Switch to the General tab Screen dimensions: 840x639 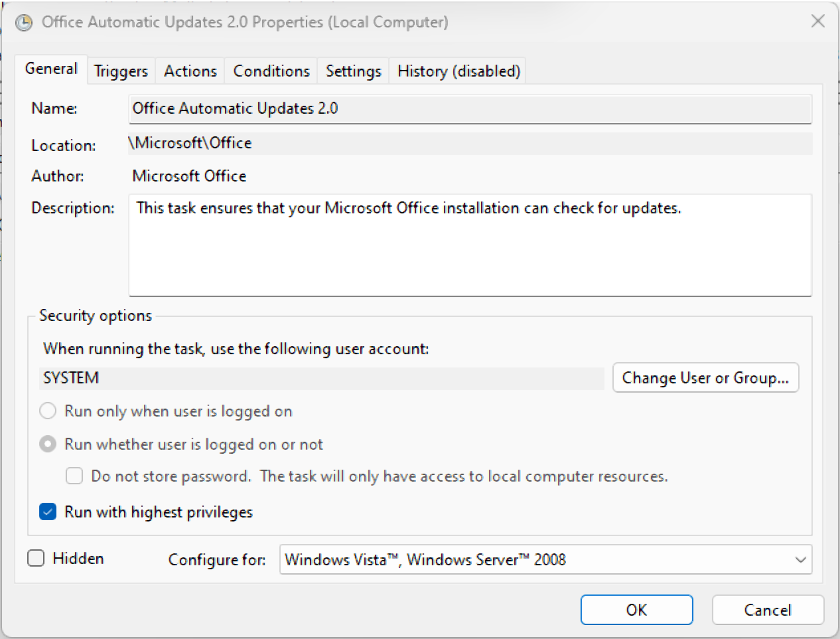pos(51,69)
